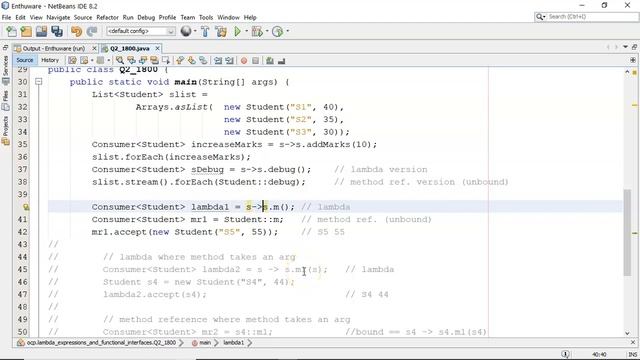Click the Comment code icon
The width and height of the screenshot is (640, 360).
click(269, 60)
